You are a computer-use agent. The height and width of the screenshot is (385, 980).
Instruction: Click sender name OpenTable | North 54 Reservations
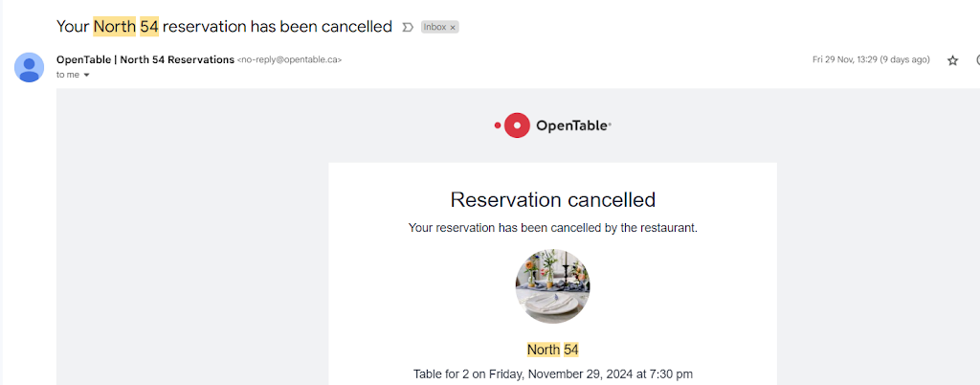point(145,59)
